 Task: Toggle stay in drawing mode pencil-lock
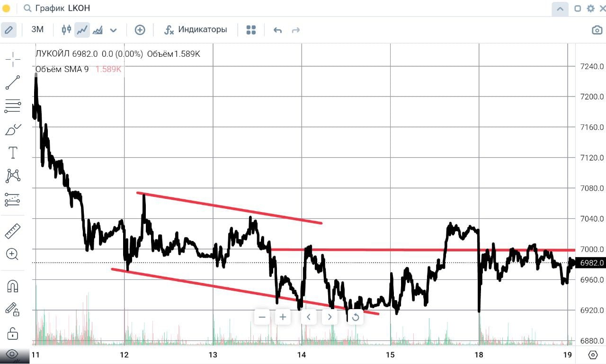pos(13,310)
